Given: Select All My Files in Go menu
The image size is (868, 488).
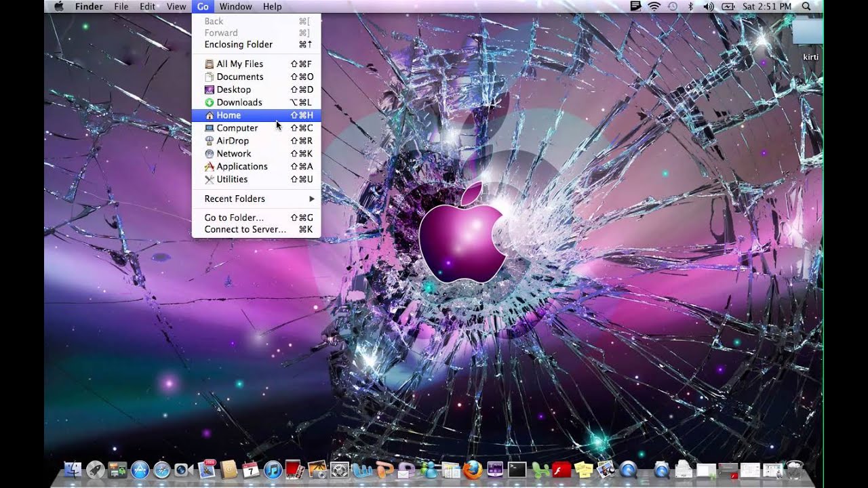Looking at the screenshot, I should coord(256,64).
